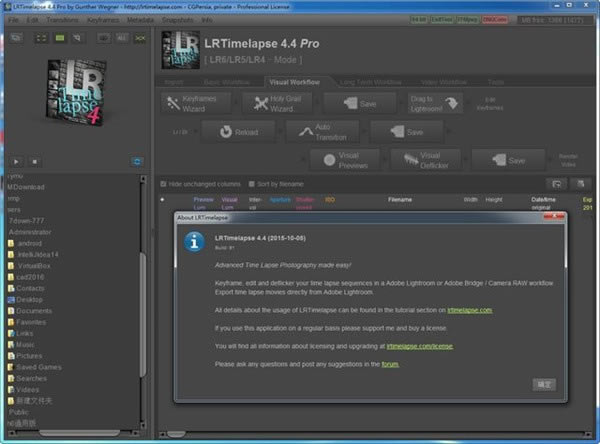The height and width of the screenshot is (444, 600).
Task: Stop the preview playback
Action: point(34,162)
